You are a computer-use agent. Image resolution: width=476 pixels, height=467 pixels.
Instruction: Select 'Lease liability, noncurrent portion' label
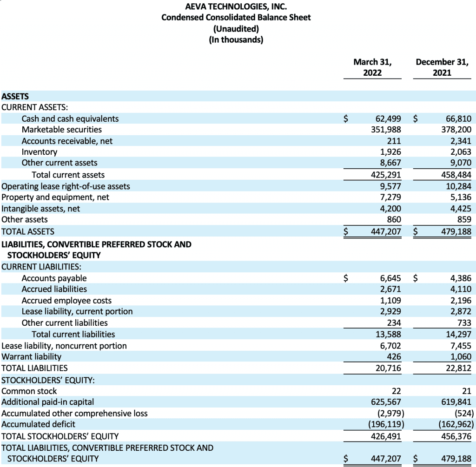(x=64, y=346)
